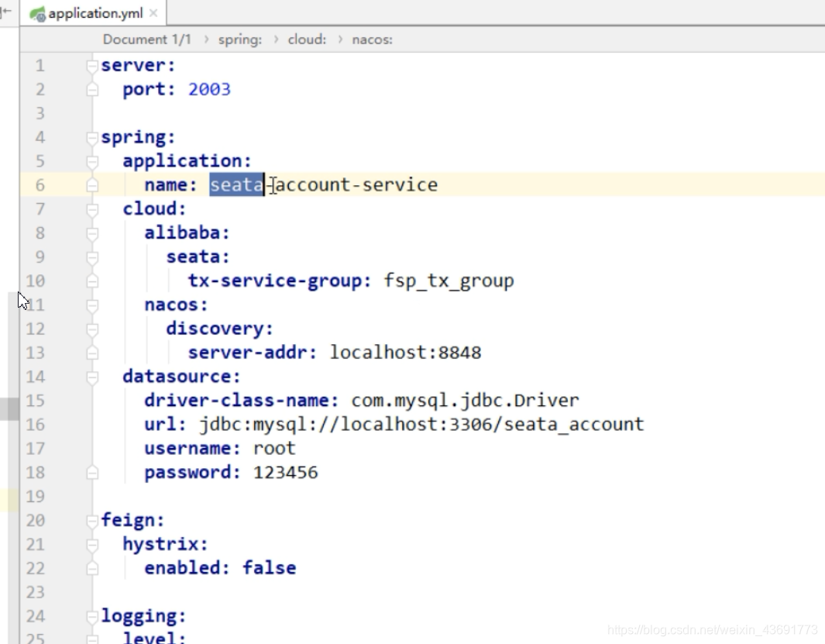Collapse the 'server:' block fold marker
The image size is (825, 644).
[x=92, y=65]
